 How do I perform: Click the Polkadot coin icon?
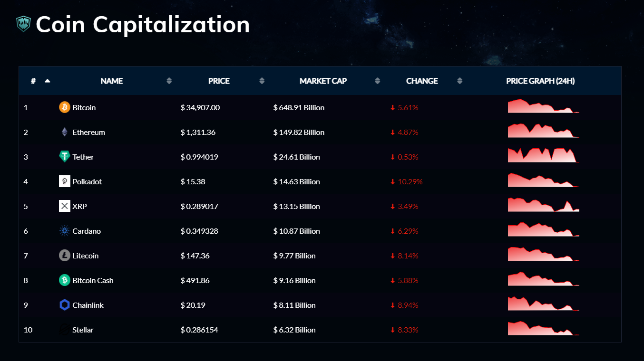[64, 181]
